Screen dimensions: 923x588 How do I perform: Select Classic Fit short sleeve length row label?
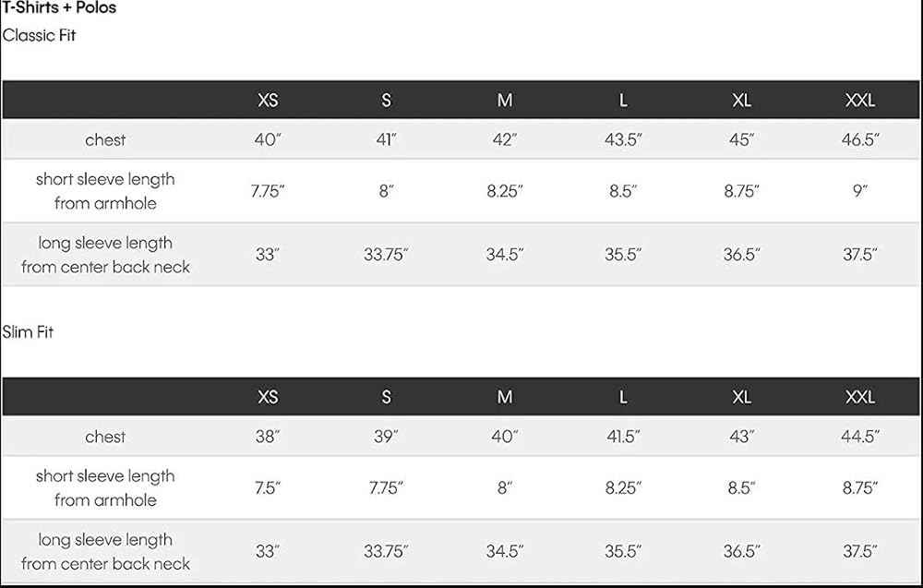click(x=105, y=191)
